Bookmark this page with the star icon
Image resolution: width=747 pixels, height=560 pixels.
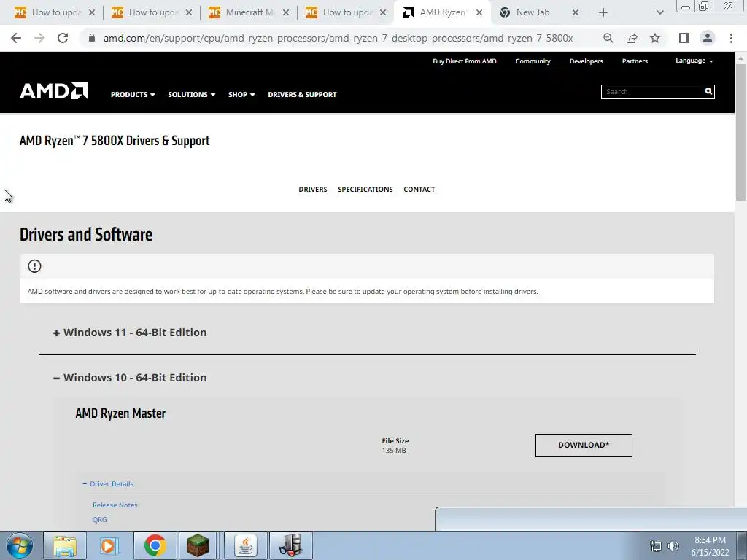[x=655, y=38]
